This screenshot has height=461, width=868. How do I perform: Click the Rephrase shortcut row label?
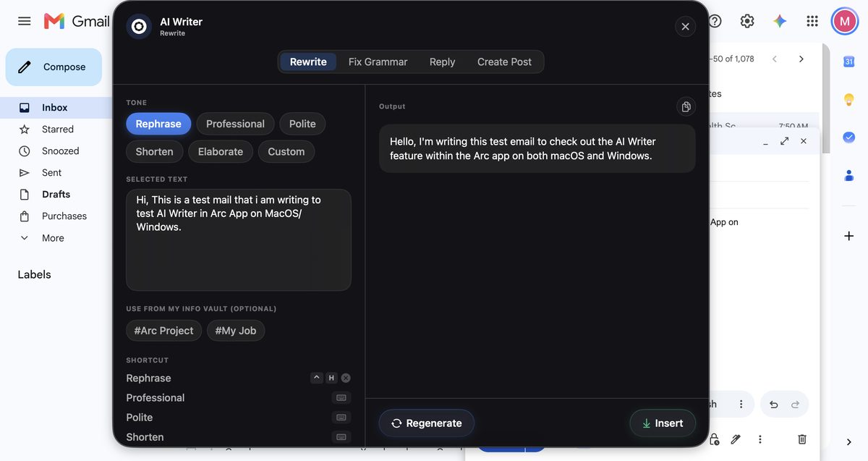click(x=148, y=378)
